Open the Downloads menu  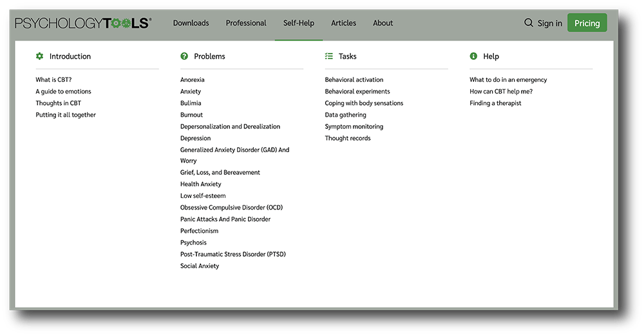[191, 23]
